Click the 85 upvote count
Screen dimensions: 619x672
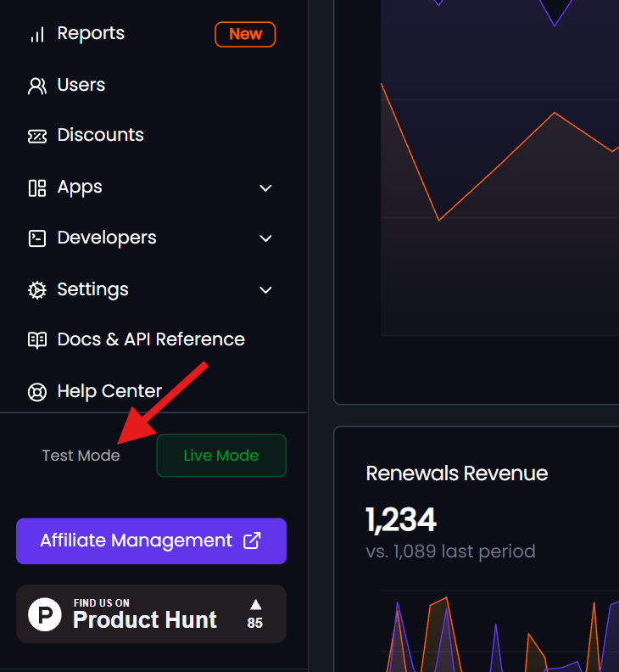pyautogui.click(x=255, y=623)
